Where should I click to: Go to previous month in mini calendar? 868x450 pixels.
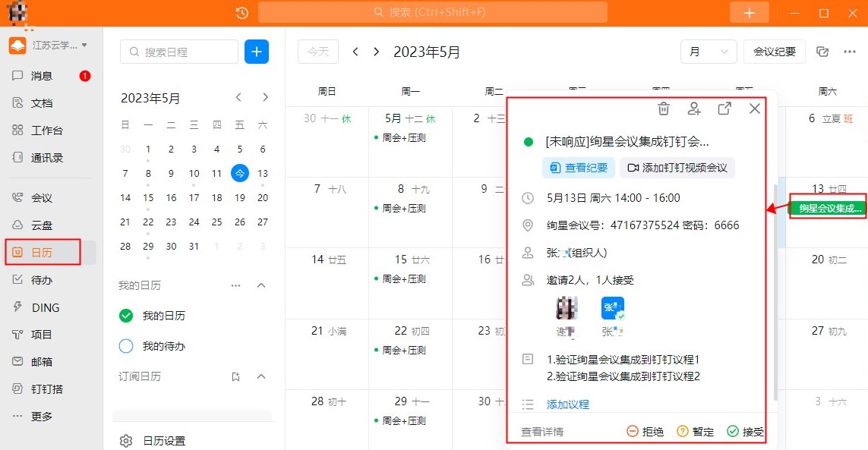[238, 97]
